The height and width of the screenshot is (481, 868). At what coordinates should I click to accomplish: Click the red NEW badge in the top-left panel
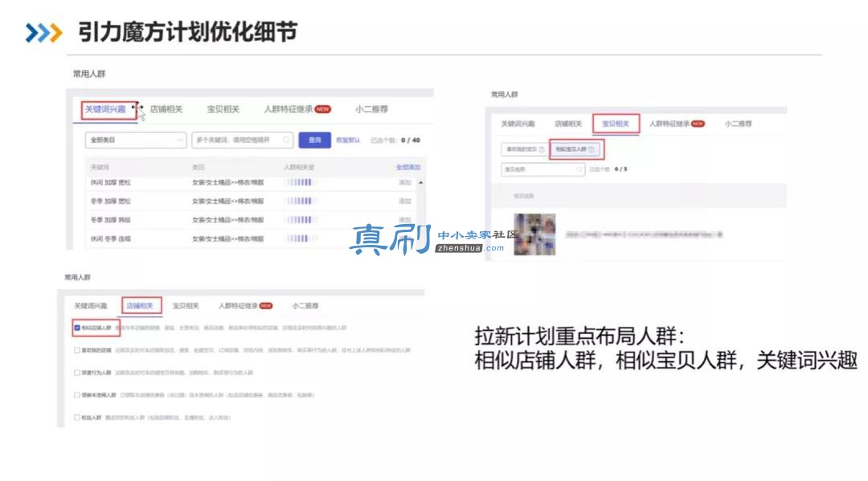(323, 109)
